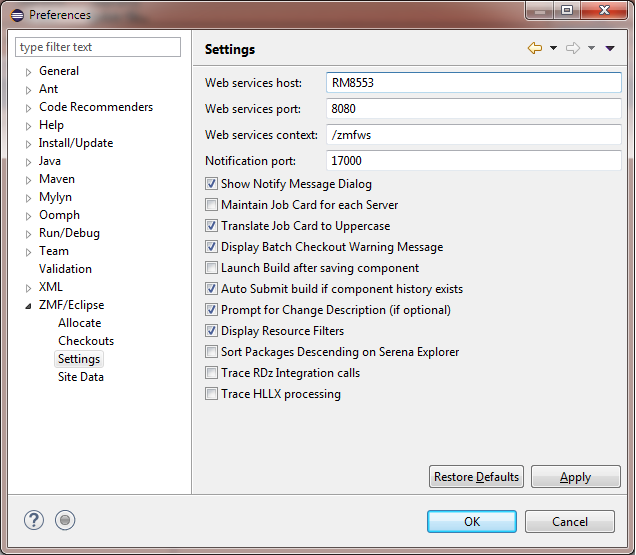Focus the Web services port field
636x555 pixels.
pos(474,109)
